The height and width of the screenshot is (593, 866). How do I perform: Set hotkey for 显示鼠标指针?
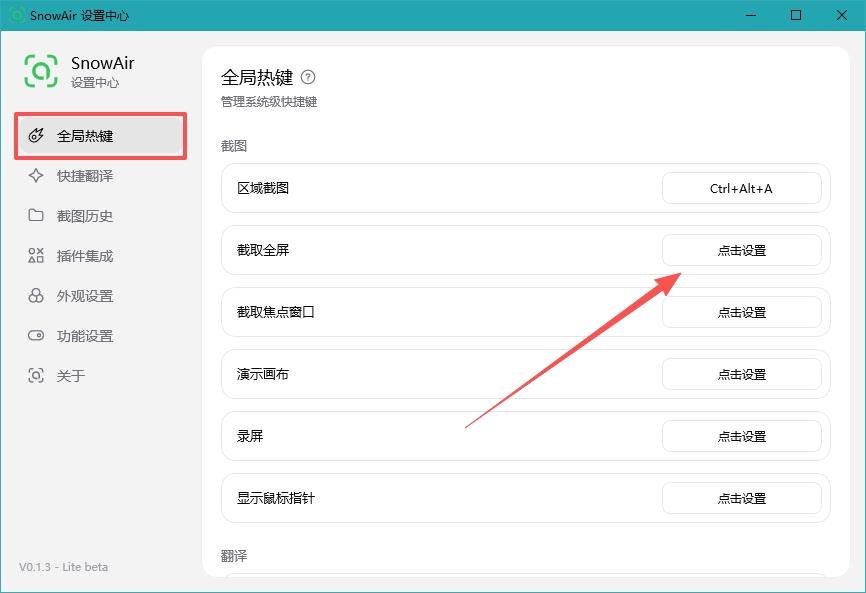click(742, 499)
